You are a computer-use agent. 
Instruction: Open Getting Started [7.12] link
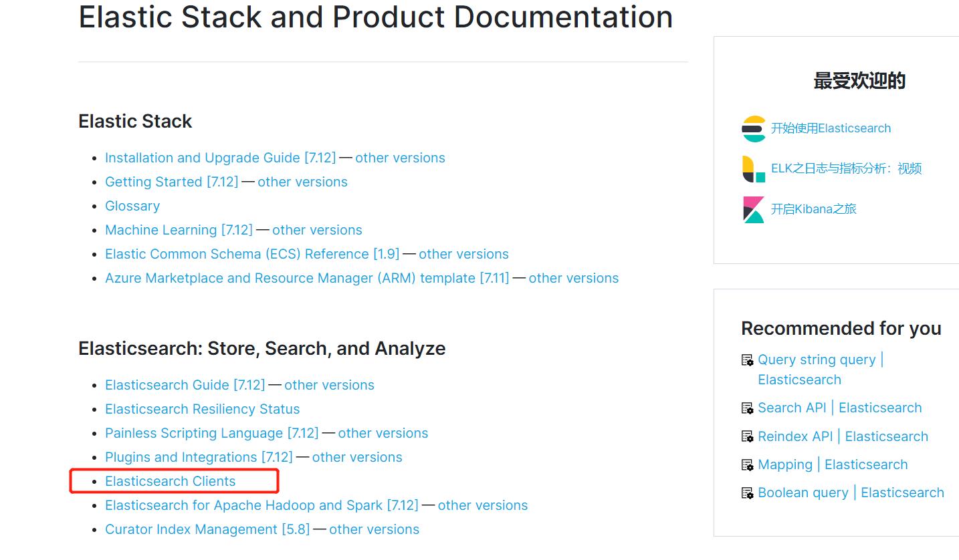pos(171,182)
